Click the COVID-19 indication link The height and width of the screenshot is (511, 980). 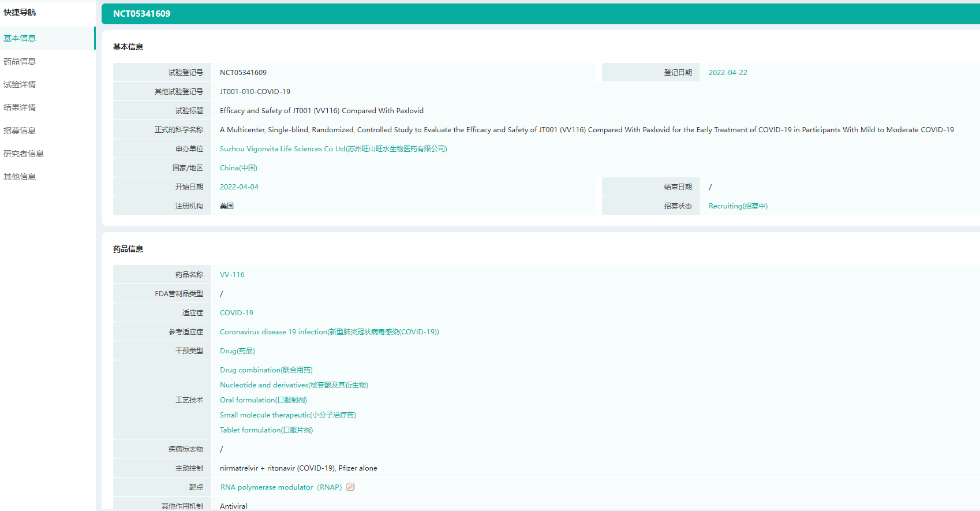point(237,313)
